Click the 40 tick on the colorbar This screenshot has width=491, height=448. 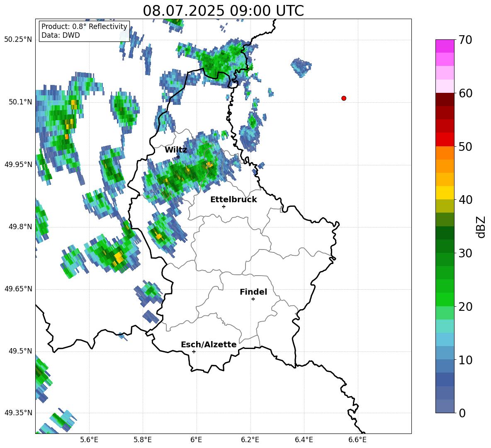[x=465, y=200]
